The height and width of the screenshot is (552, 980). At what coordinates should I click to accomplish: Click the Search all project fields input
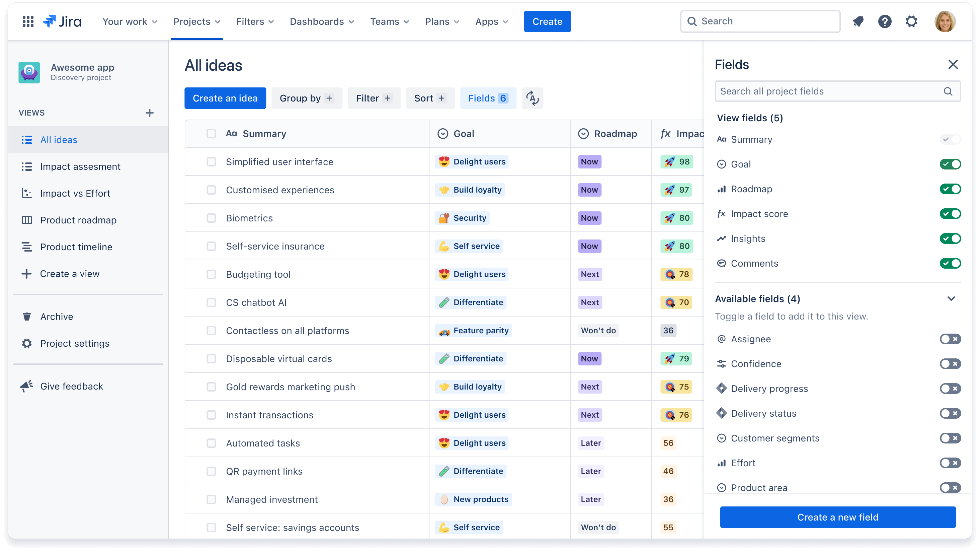coord(838,91)
